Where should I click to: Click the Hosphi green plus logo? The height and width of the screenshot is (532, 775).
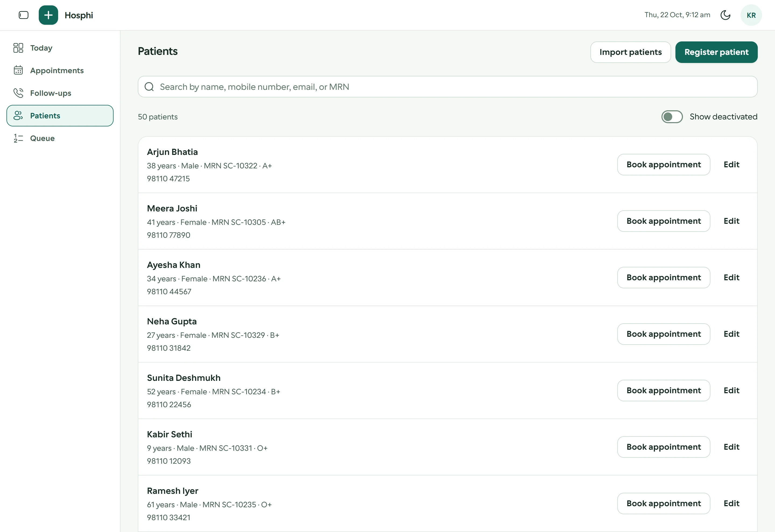point(48,15)
